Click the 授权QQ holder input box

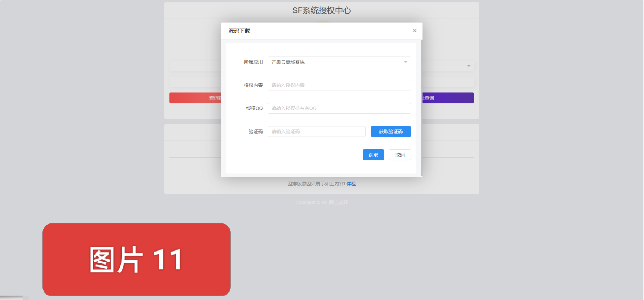point(339,108)
